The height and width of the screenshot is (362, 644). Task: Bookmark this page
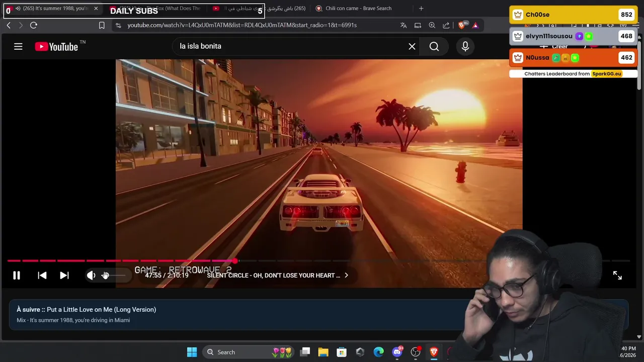102,25
